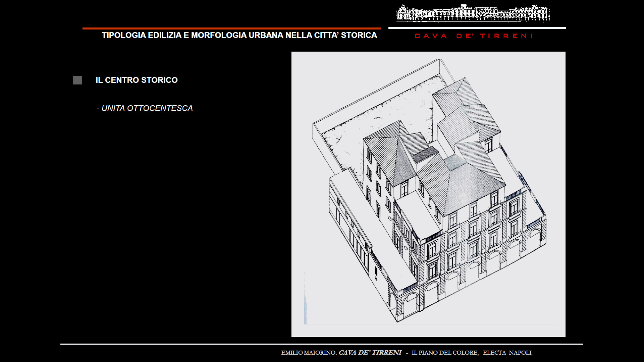The height and width of the screenshot is (362, 644).
Task: Click the gray square bullet icon
Action: (x=77, y=80)
